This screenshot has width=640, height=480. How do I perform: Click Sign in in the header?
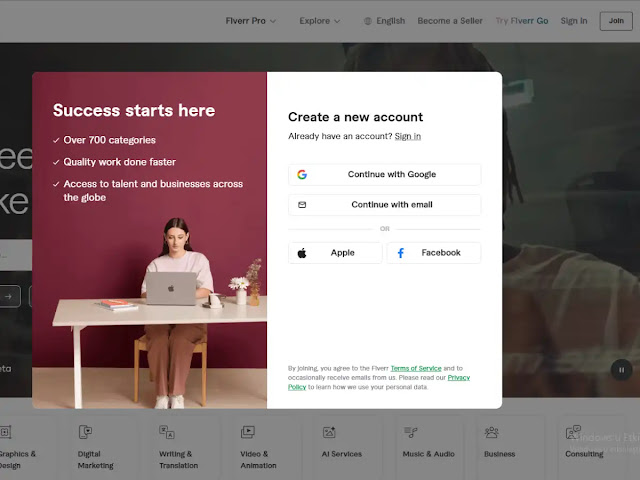coord(573,21)
